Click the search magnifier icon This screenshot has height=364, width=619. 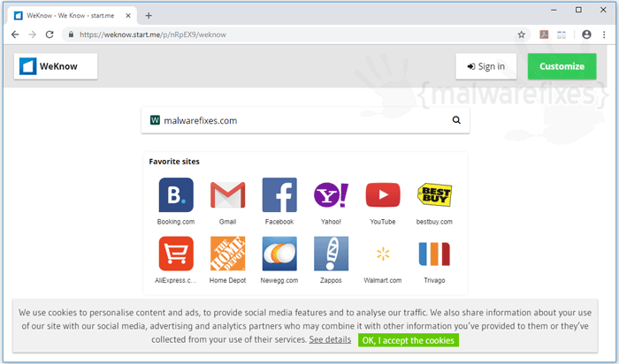pyautogui.click(x=456, y=120)
